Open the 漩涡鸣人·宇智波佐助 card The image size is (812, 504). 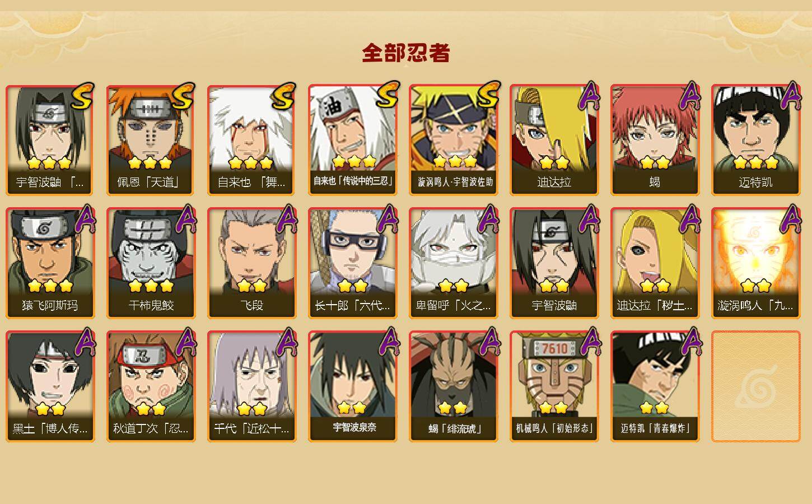(x=454, y=140)
